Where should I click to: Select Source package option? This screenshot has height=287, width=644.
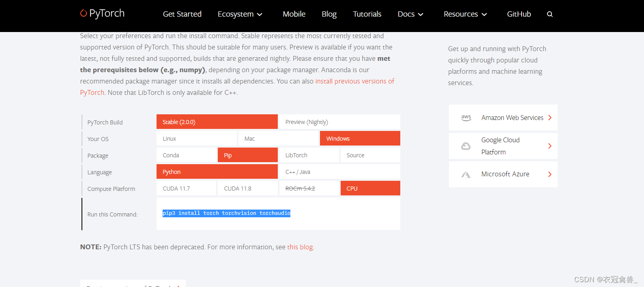[370, 155]
